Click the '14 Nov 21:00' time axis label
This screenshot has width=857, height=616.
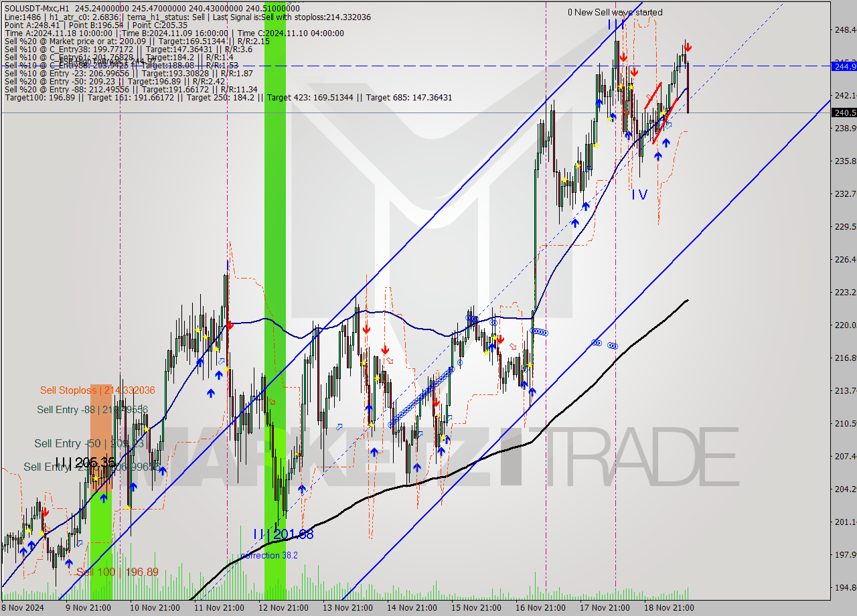point(412,608)
